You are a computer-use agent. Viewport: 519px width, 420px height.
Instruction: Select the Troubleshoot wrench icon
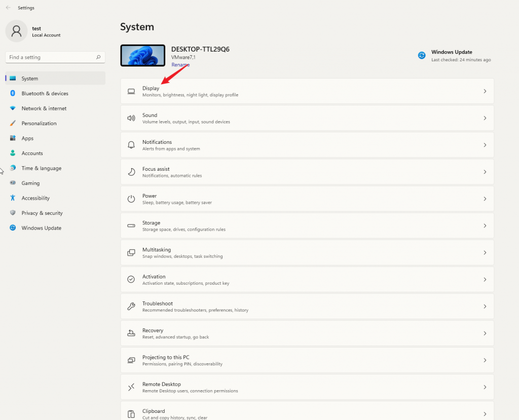tap(132, 306)
